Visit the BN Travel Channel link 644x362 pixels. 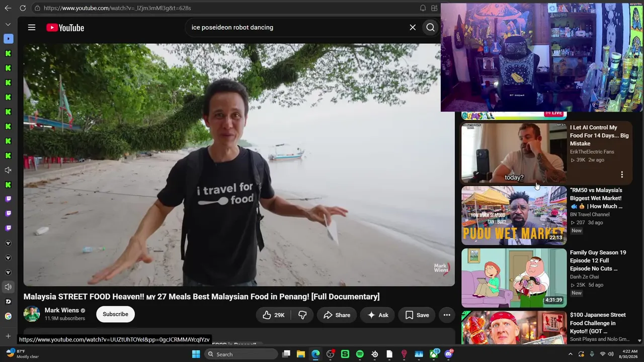pos(590,215)
